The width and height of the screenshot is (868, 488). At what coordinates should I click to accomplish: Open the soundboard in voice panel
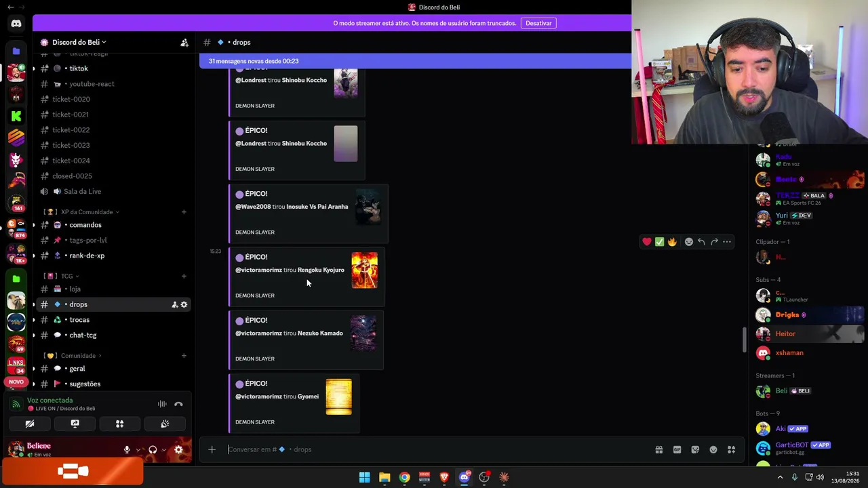click(165, 424)
